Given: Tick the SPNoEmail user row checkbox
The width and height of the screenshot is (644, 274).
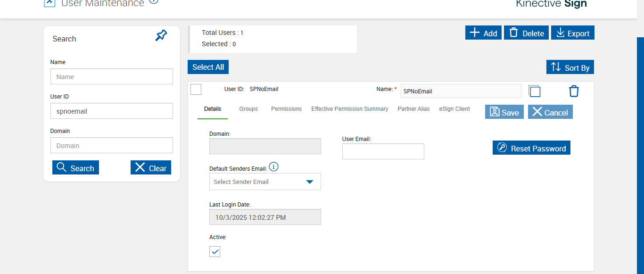Looking at the screenshot, I should (x=196, y=89).
